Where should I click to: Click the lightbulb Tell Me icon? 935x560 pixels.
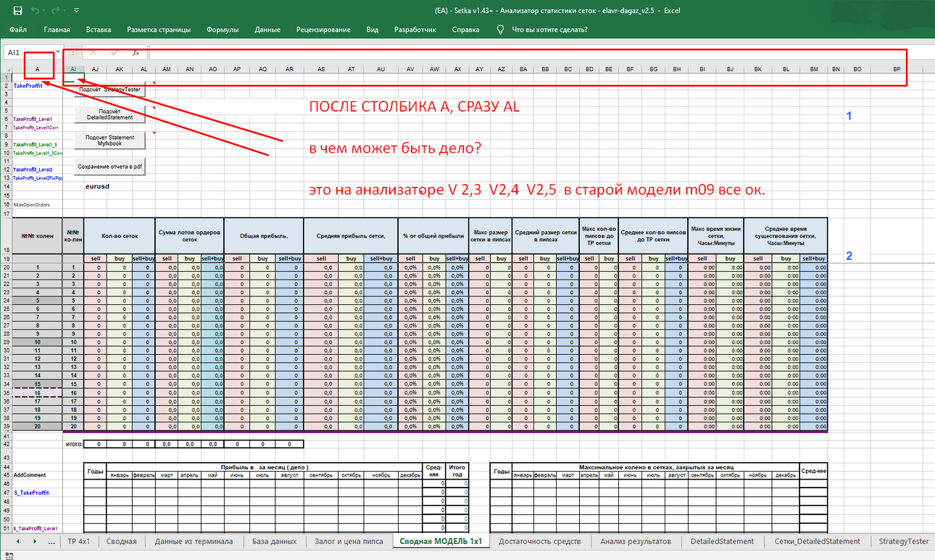pyautogui.click(x=500, y=30)
